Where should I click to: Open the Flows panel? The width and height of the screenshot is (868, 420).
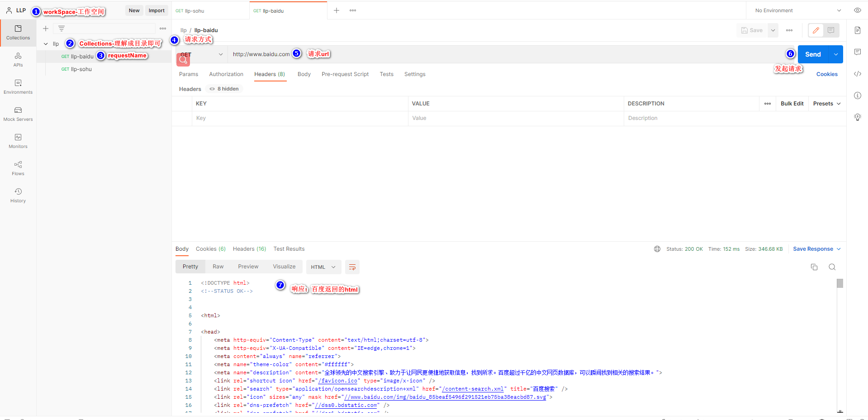18,168
